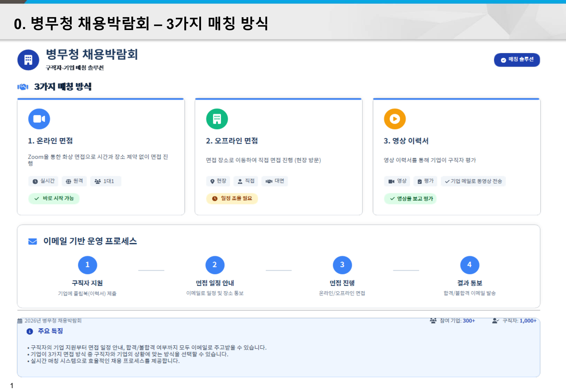Image resolution: width=566 pixels, height=392 pixels.
Task: Click the 300+ company count value
Action: pyautogui.click(x=469, y=321)
